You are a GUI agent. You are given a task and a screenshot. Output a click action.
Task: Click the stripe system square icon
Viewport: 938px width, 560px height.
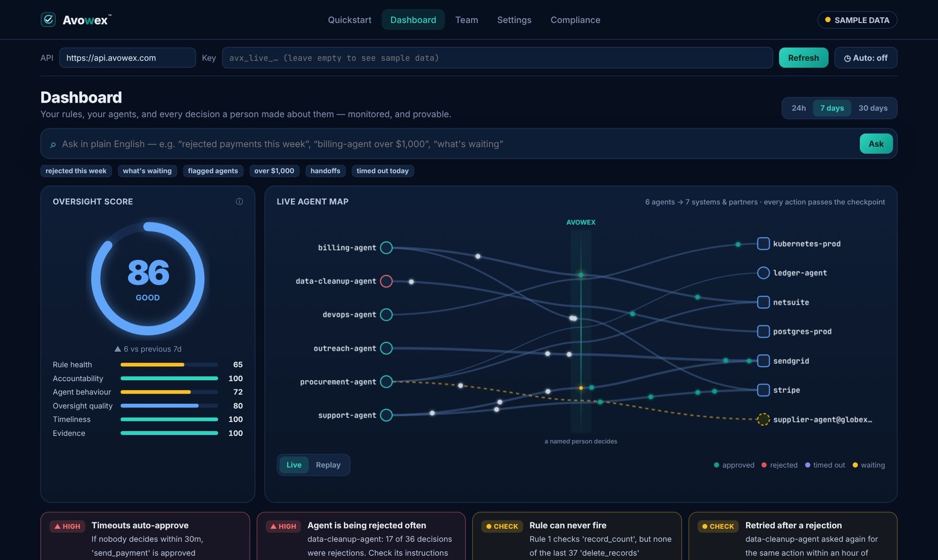click(x=763, y=390)
